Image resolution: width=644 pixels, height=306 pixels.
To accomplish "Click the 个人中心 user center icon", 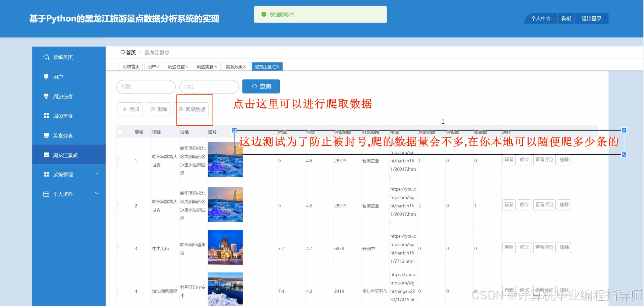I will coord(540,18).
